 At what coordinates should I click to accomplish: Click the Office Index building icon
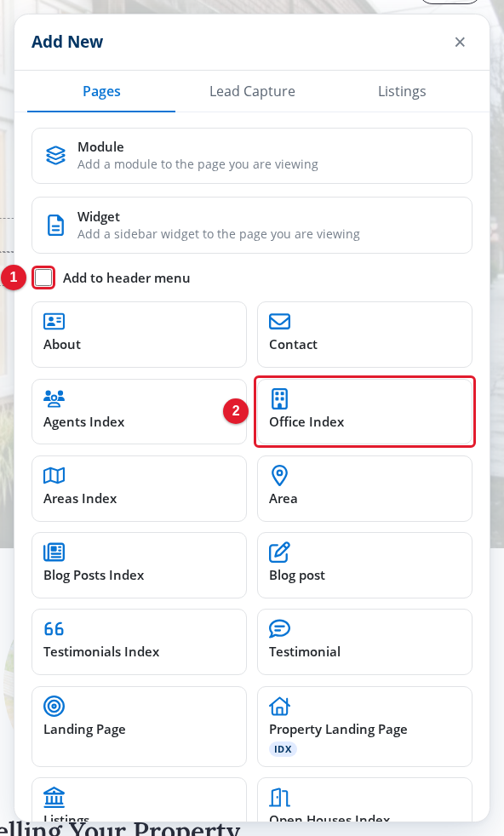[x=279, y=398]
